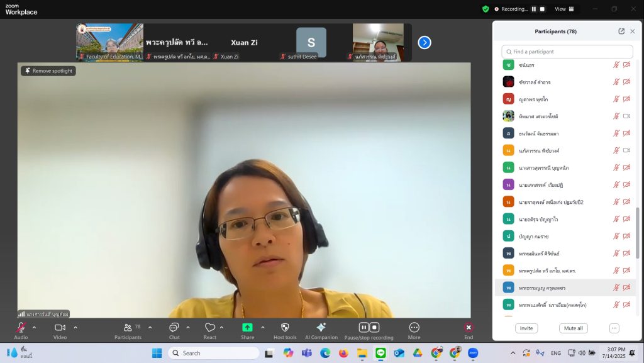Expand the Video options caret
This screenshot has width=644, height=363.
pyautogui.click(x=75, y=327)
